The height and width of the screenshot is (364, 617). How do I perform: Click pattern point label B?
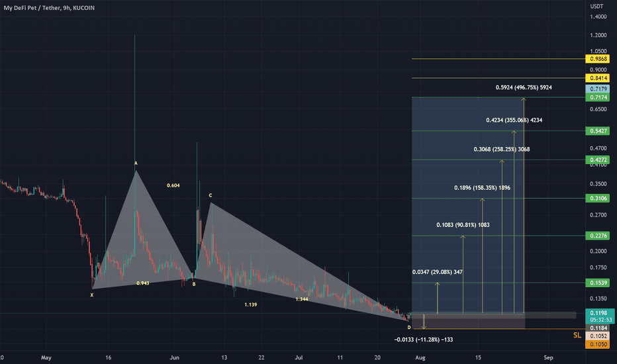(x=194, y=284)
